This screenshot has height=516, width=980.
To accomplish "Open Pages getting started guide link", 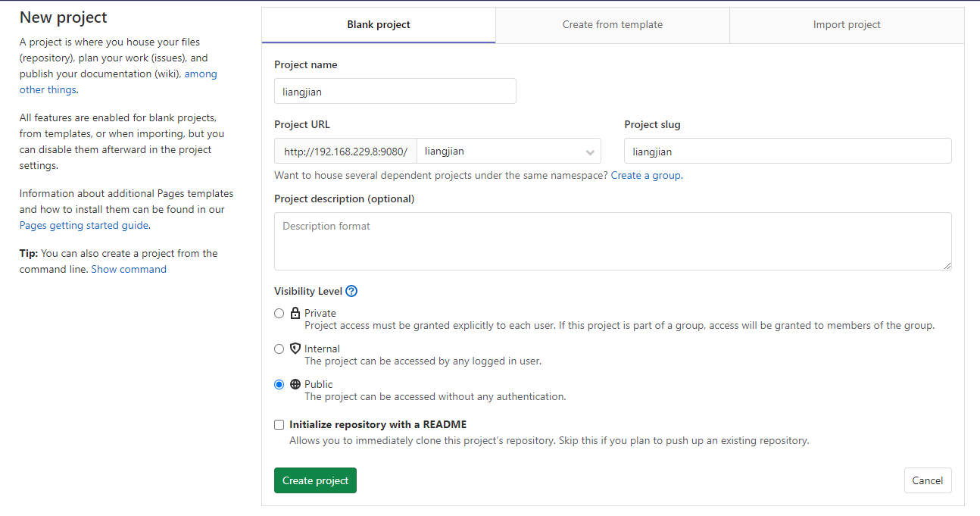I will click(x=84, y=225).
